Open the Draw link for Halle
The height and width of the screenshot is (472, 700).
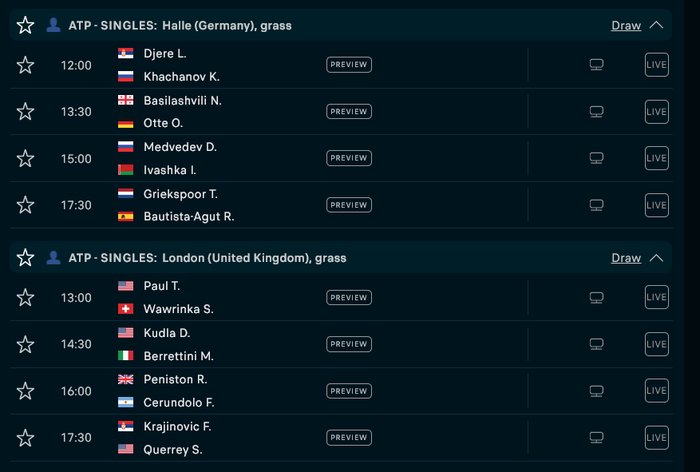(626, 25)
